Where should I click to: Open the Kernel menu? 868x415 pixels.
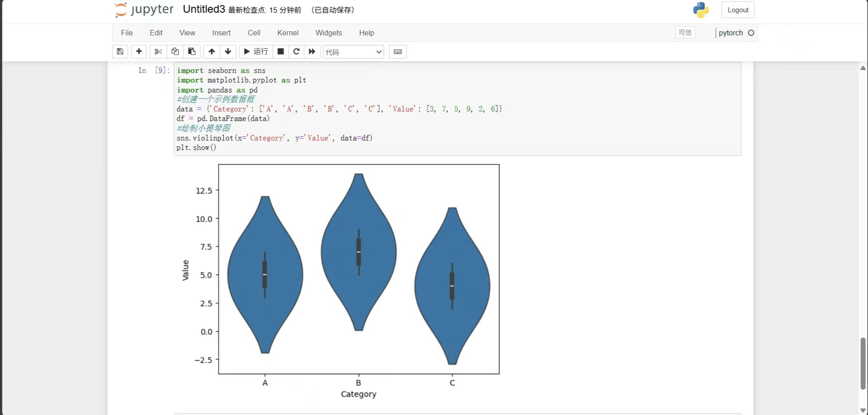coord(288,33)
